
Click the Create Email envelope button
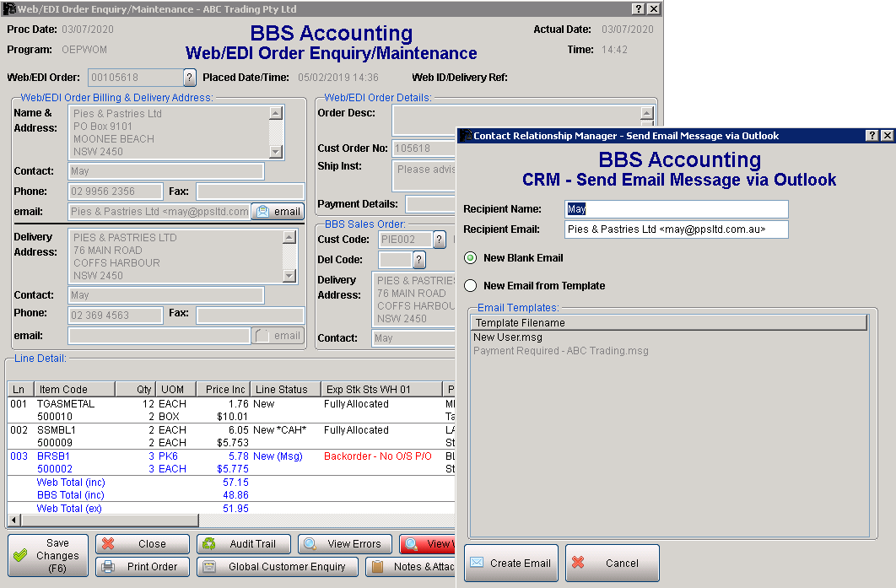tap(510, 563)
